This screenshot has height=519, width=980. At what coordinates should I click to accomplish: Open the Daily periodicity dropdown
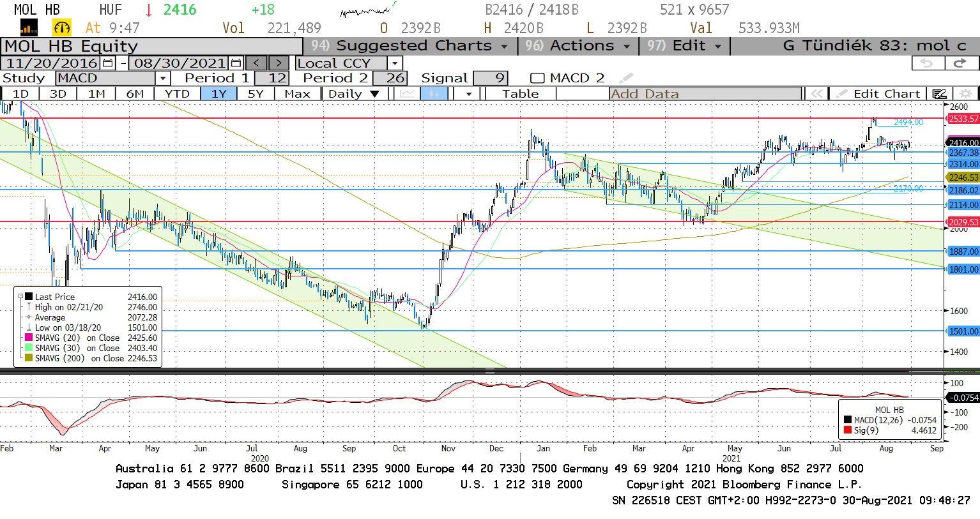click(x=354, y=94)
